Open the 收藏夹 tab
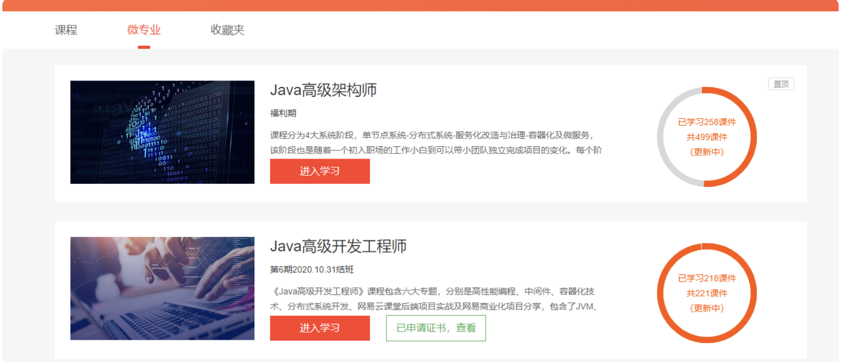 click(x=227, y=30)
